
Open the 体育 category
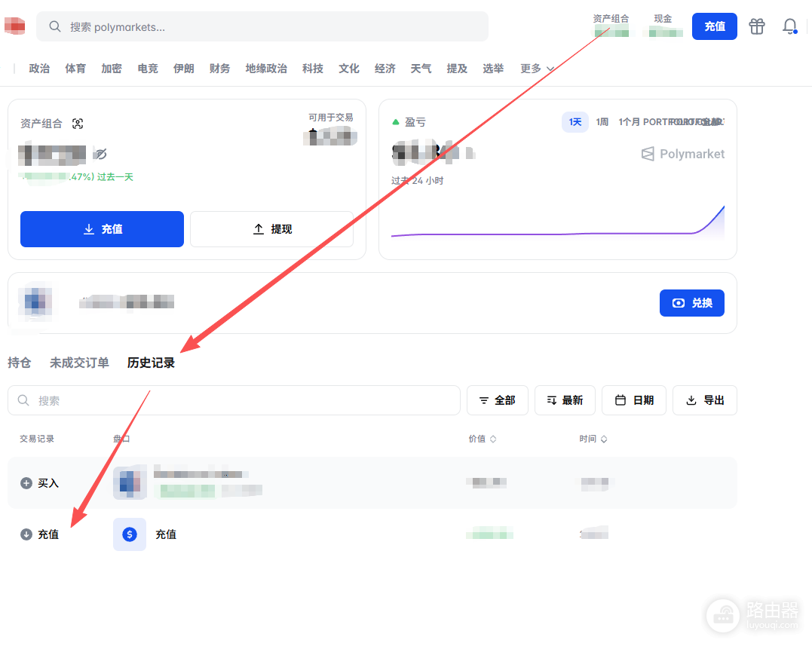coord(75,69)
